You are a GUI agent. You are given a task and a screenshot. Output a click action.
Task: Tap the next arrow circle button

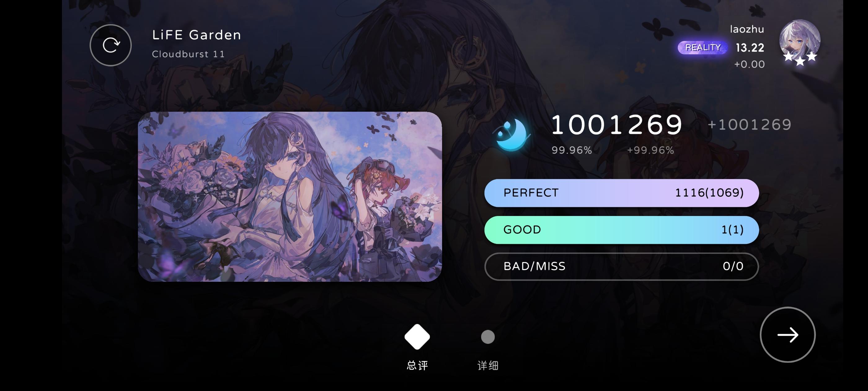coord(787,335)
